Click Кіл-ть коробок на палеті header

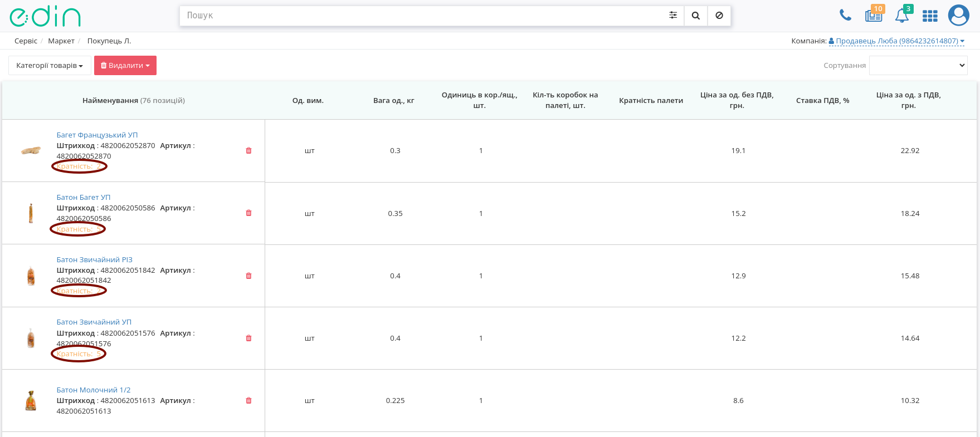click(x=565, y=100)
